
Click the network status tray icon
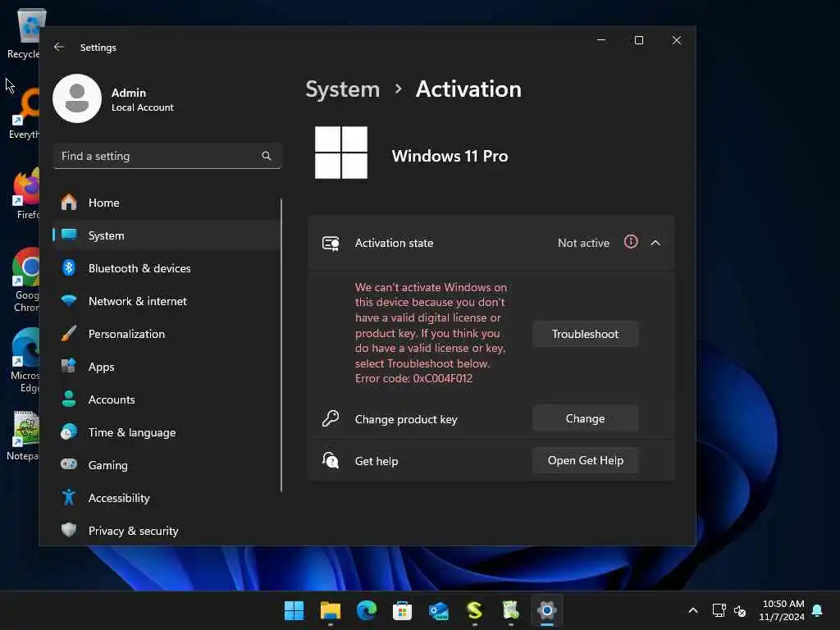coord(719,610)
